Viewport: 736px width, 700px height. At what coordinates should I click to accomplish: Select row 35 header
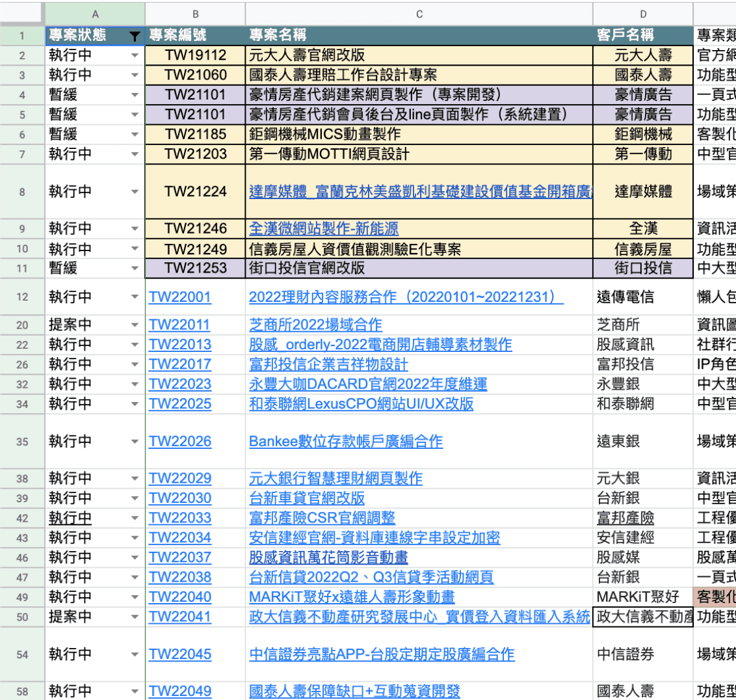click(22, 442)
